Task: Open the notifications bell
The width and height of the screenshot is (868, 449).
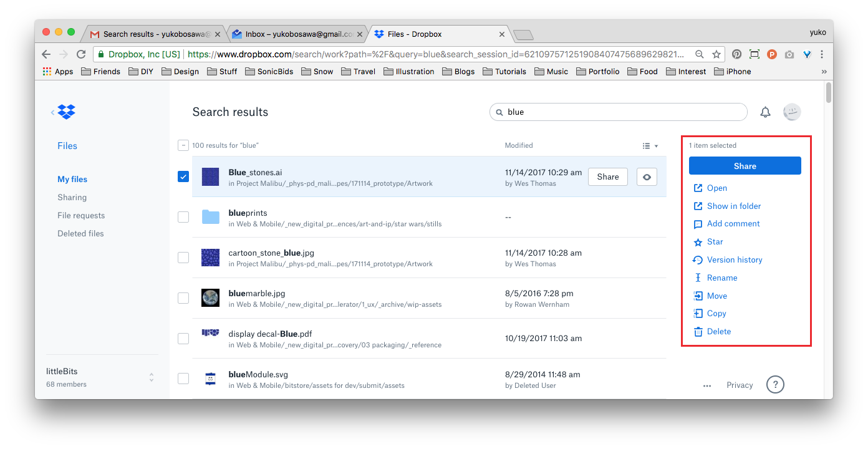Action: click(x=765, y=112)
